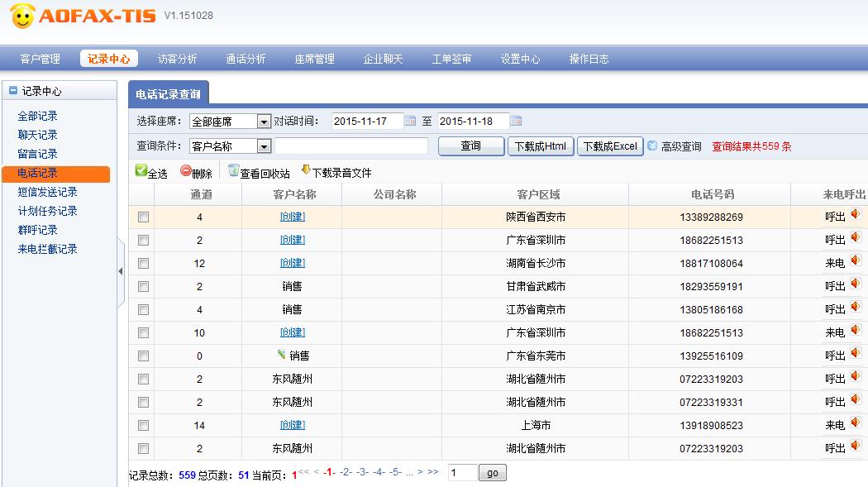Play recording for 13389288269 call

(x=855, y=215)
